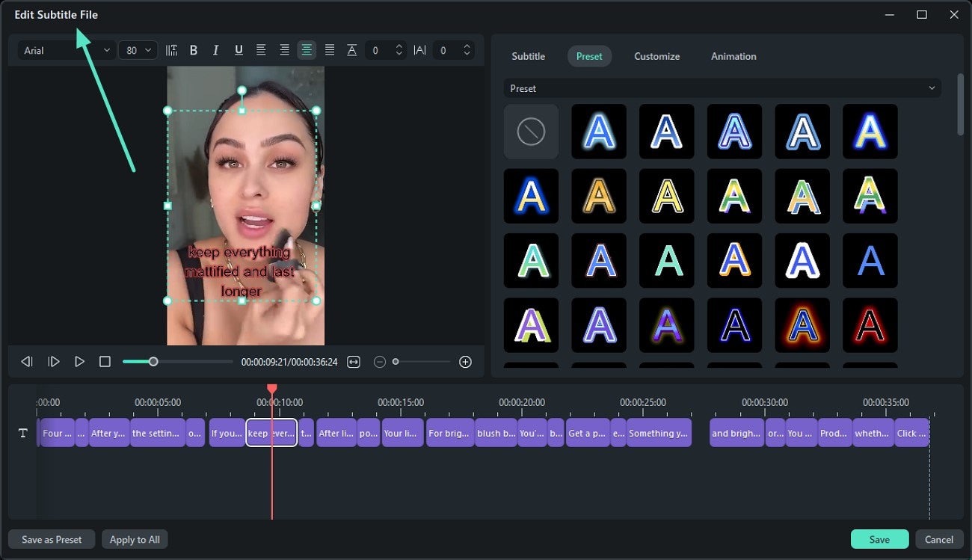Apply the plain blue A preset

pos(870,261)
